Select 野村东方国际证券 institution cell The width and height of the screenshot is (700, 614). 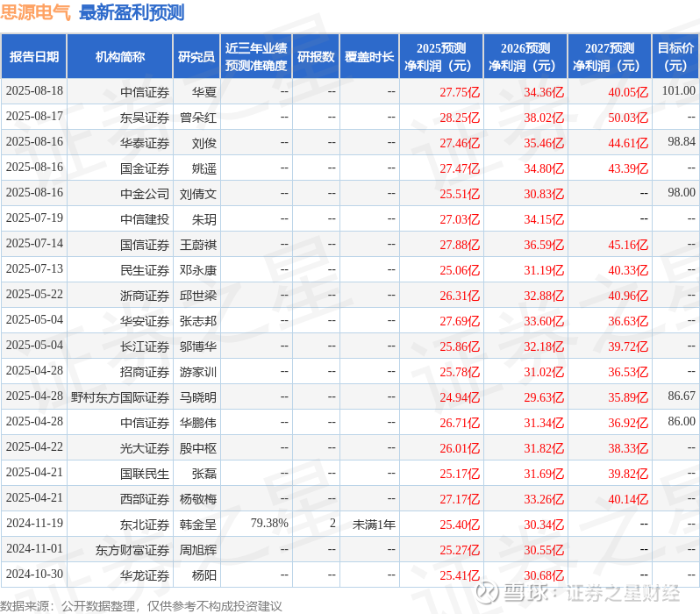(119, 397)
